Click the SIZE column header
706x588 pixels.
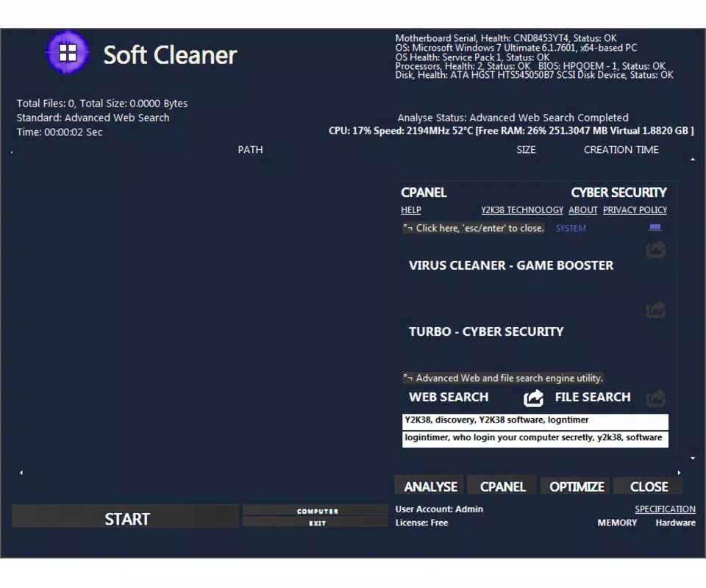[526, 150]
